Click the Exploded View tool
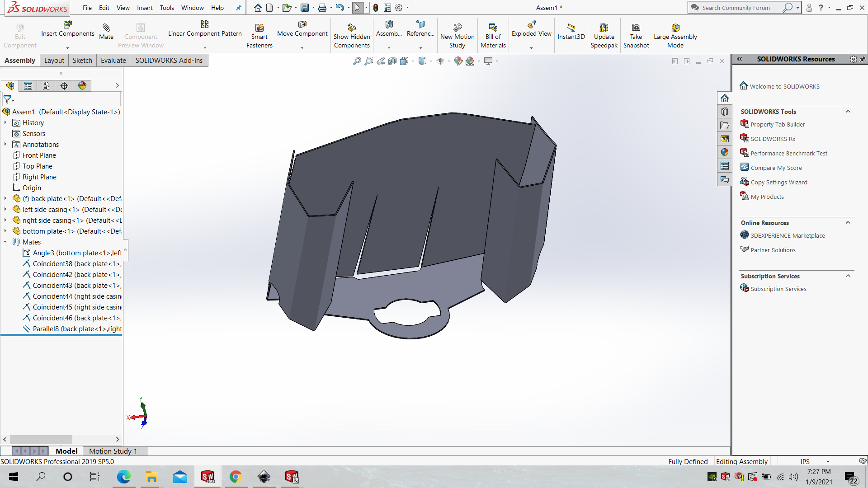Screen dimensions: 868x488 click(531, 29)
